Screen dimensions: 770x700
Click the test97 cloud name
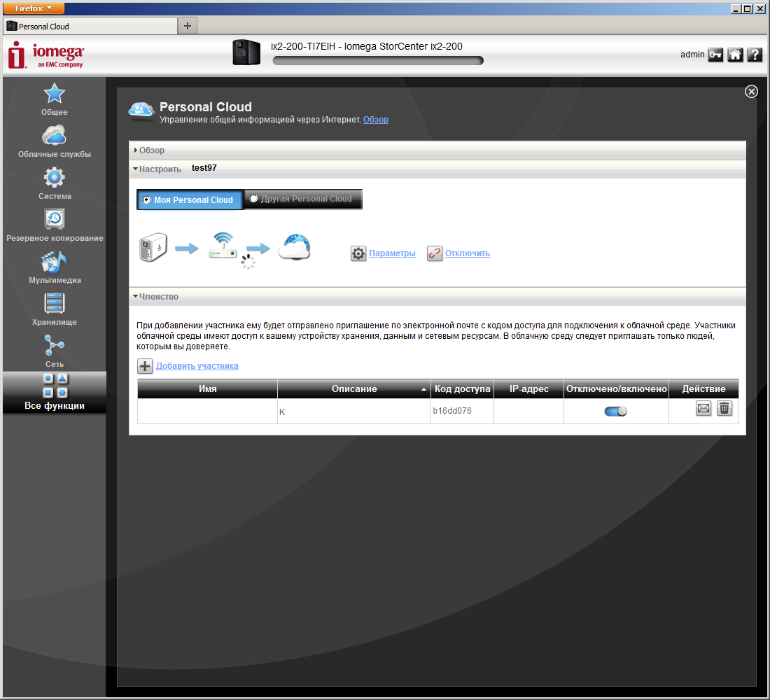coord(204,168)
